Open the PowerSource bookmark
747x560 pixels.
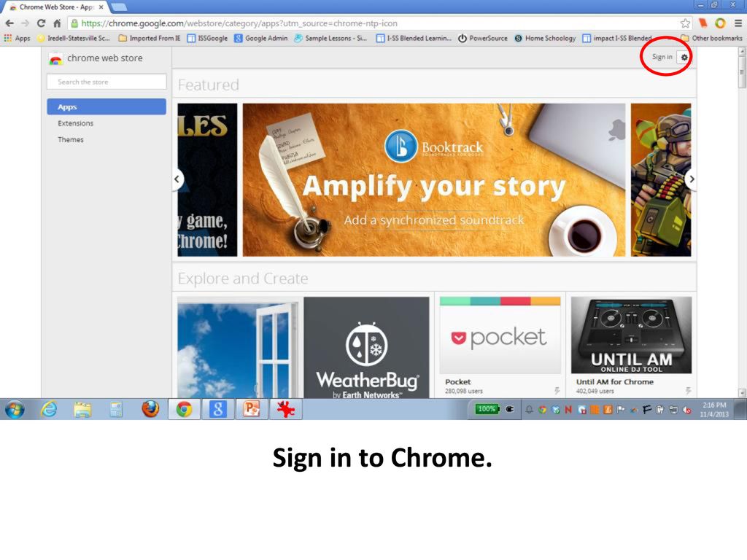coord(483,38)
